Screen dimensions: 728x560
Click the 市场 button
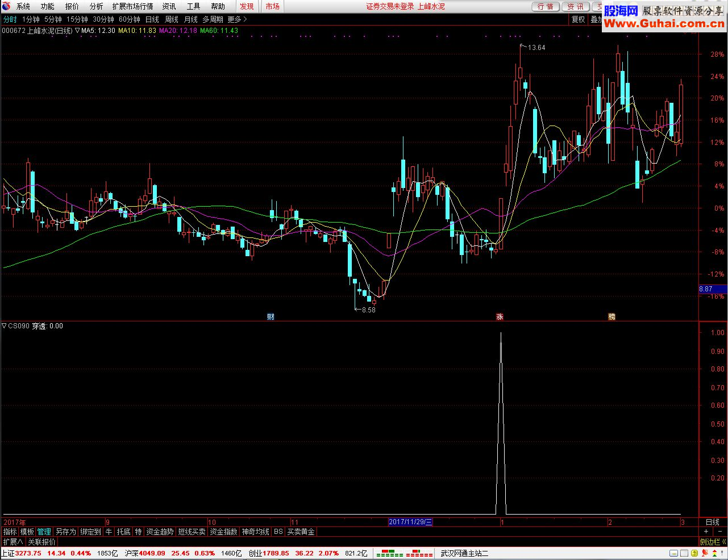[x=272, y=6]
